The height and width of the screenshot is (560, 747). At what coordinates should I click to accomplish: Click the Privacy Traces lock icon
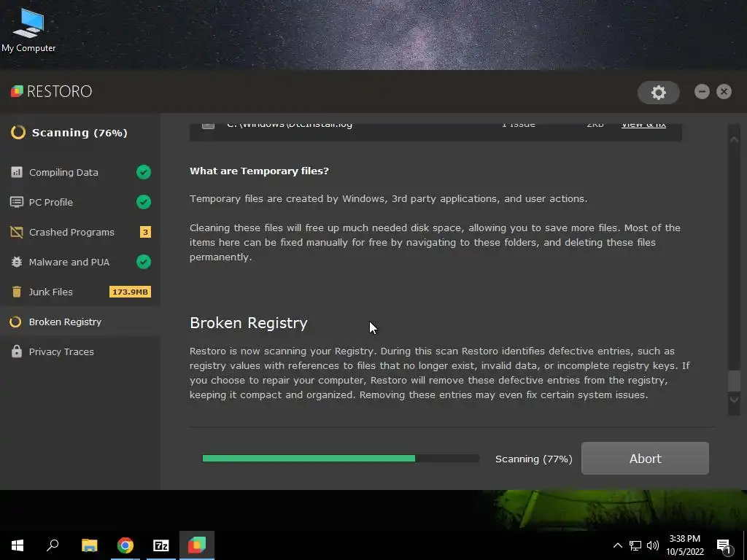click(17, 351)
